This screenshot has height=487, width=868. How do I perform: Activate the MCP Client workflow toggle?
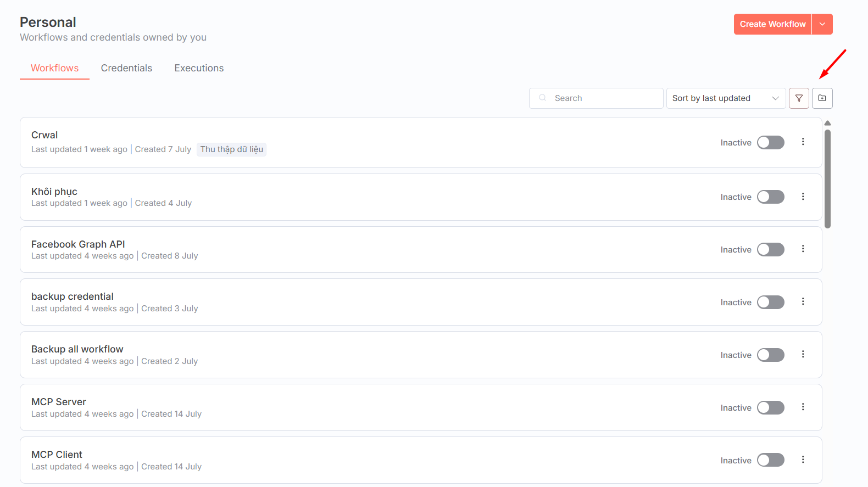click(x=770, y=460)
